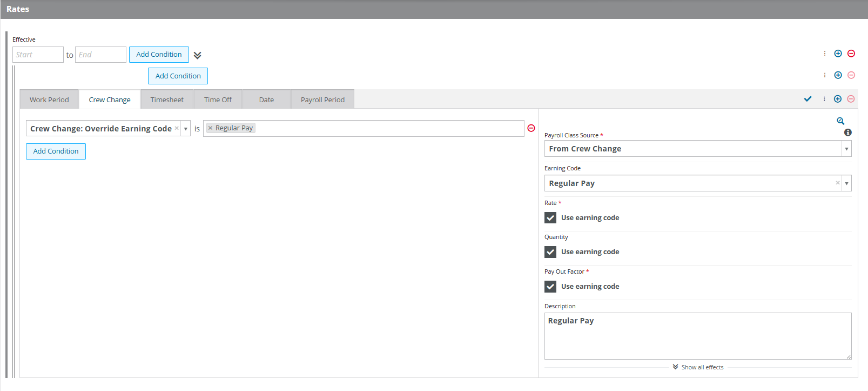Toggle Use earning code under Rate

(550, 218)
